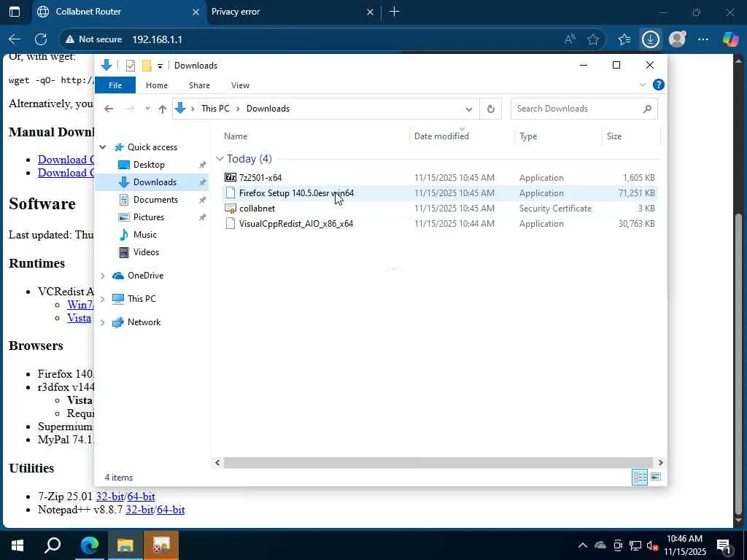Screen dimensions: 747x560
Task: Select Documents in navigation pane
Action: pos(155,200)
